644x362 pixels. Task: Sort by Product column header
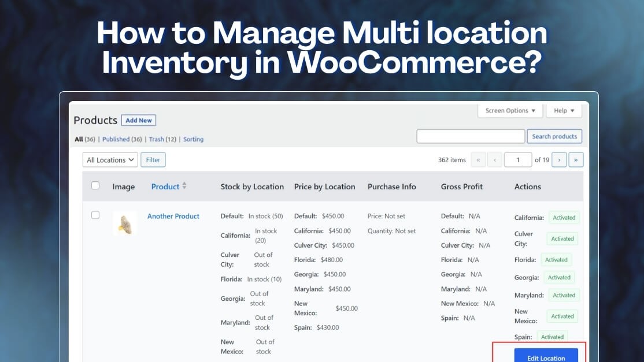coord(165,186)
